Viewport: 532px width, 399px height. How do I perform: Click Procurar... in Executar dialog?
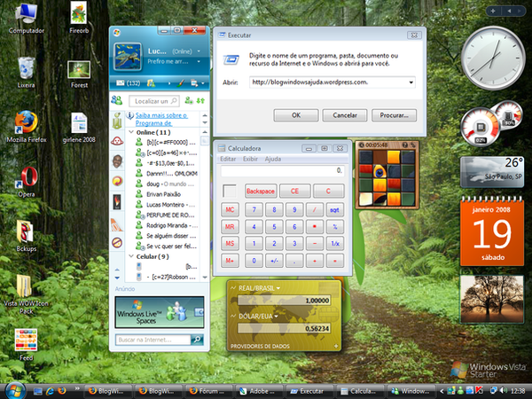(394, 115)
